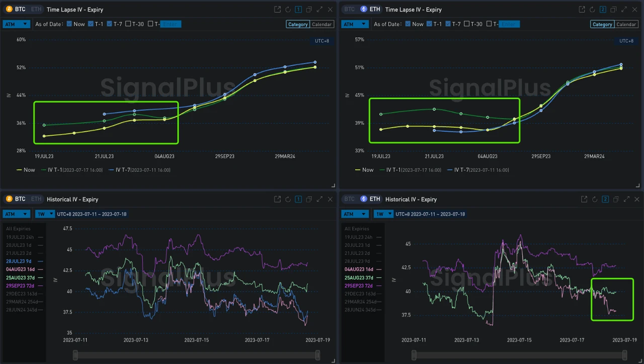The height and width of the screenshot is (364, 644).
Task: Switch ETH Historical IV panel to BTC tab
Action: pyautogui.click(x=349, y=200)
